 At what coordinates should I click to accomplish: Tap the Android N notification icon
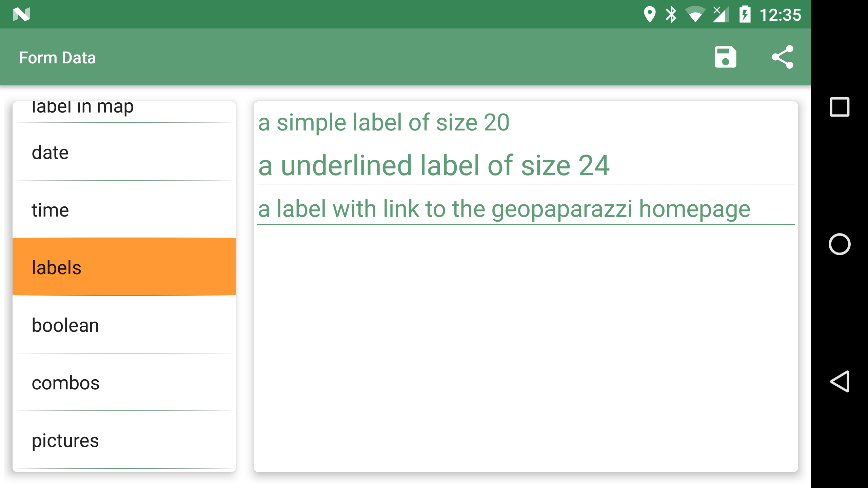21,14
